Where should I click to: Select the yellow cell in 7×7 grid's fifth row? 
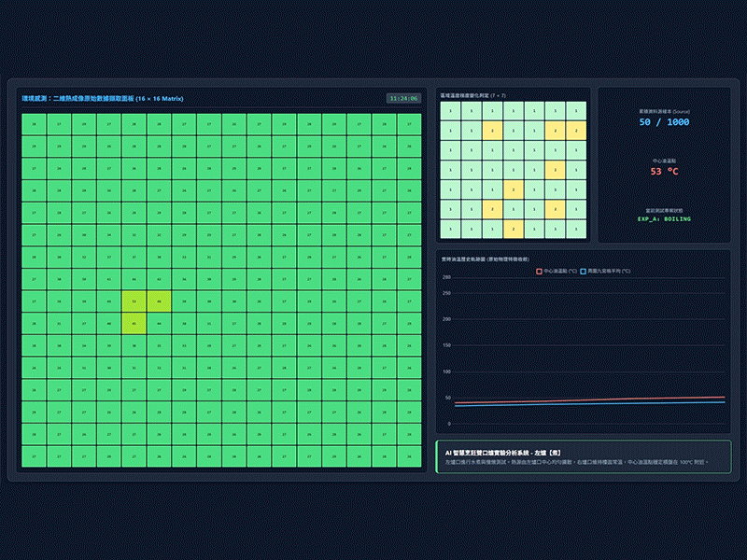[x=513, y=189]
